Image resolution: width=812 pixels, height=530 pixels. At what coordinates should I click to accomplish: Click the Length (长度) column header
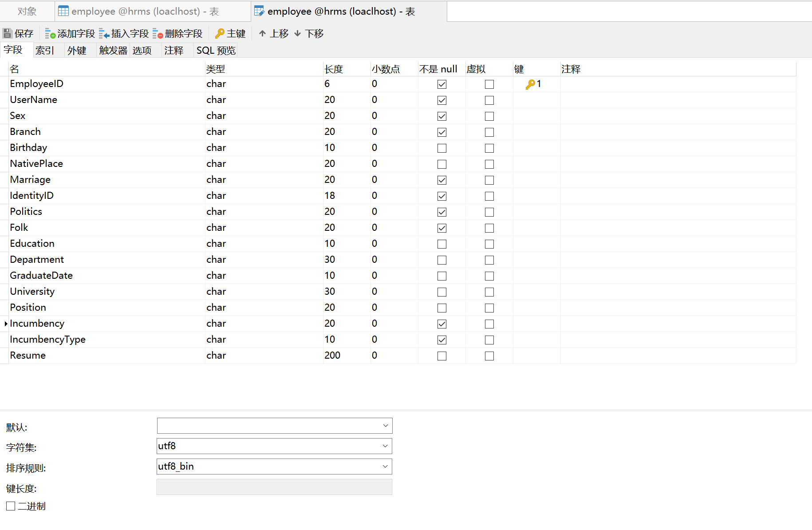click(347, 69)
